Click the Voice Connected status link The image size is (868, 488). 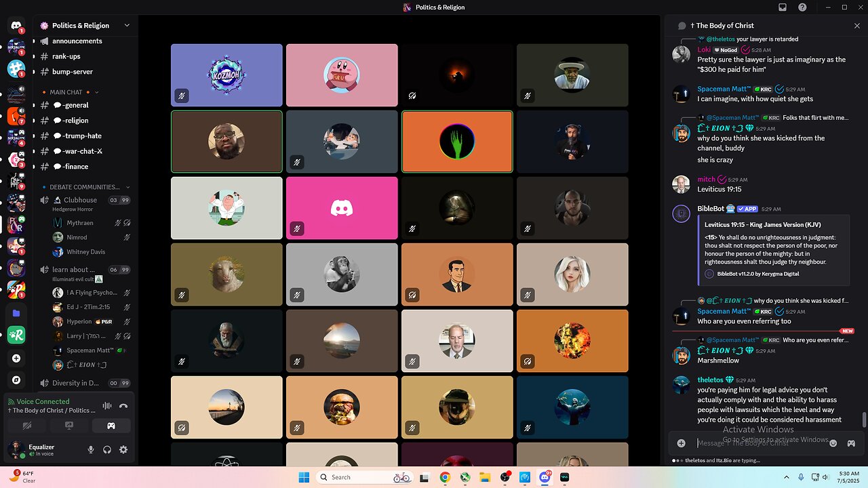click(43, 401)
